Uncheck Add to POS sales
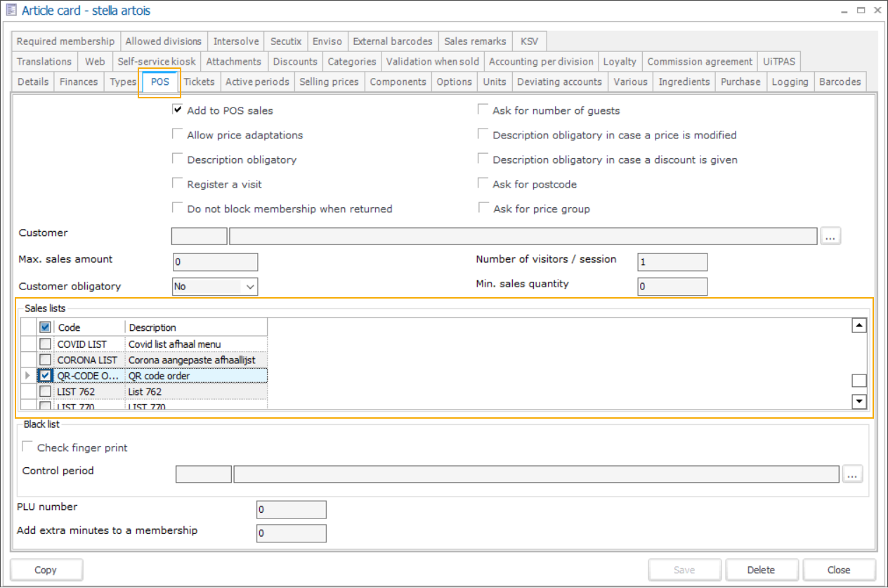The image size is (888, 588). pyautogui.click(x=178, y=110)
